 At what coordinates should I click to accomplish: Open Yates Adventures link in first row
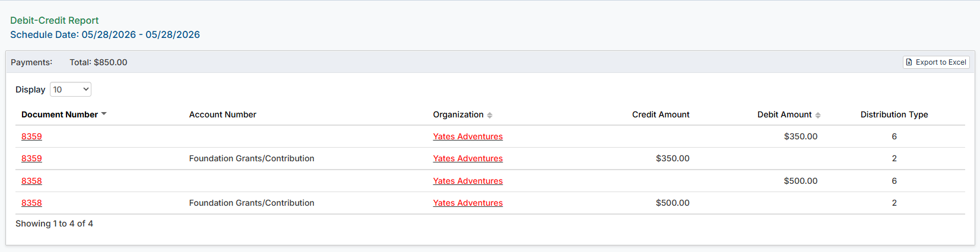(x=468, y=136)
